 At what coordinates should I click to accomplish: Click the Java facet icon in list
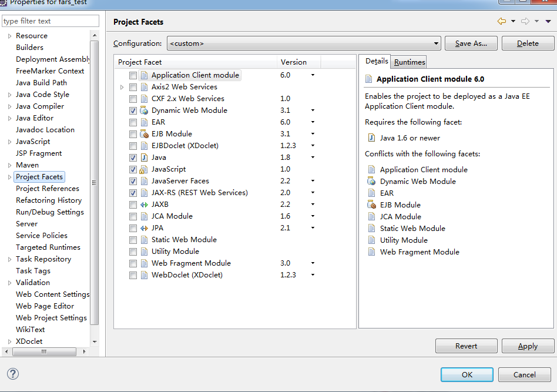144,158
